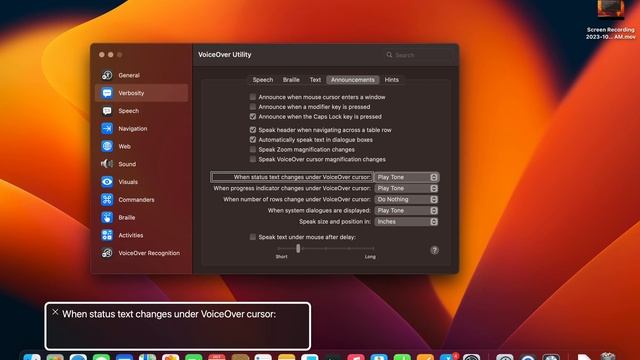Open Visuals text in the sidebar

click(x=128, y=182)
